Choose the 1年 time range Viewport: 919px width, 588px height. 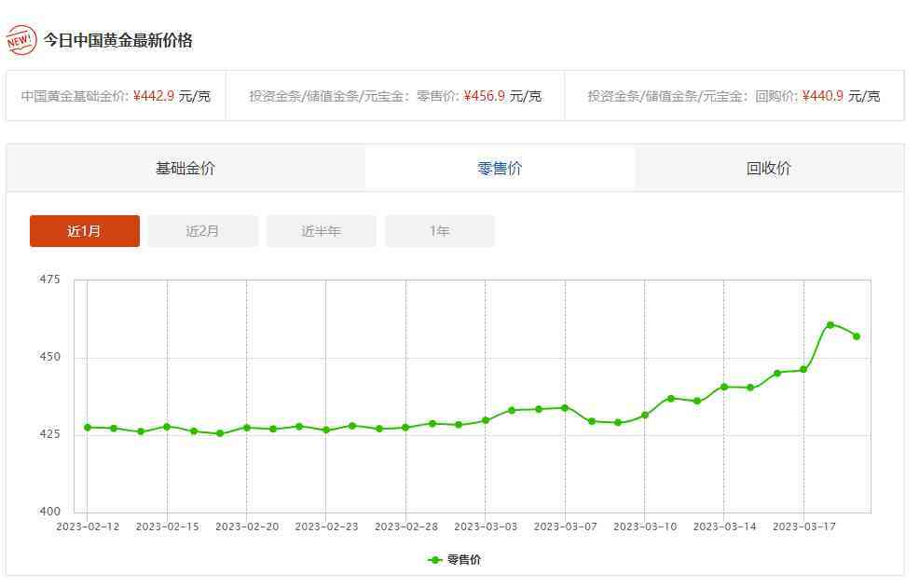[439, 231]
